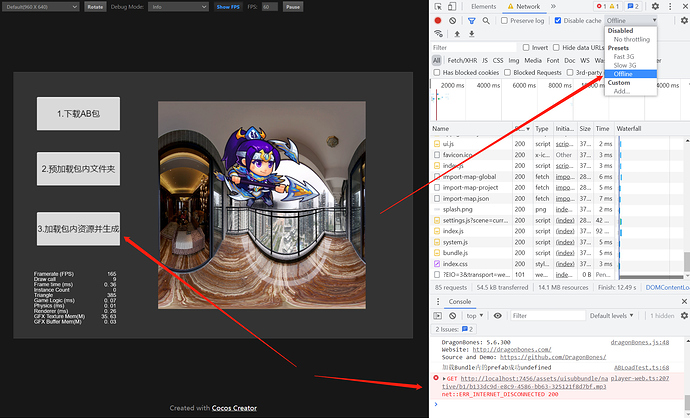This screenshot has height=418, width=690.
Task: Click the FPS value input field
Action: click(269, 7)
